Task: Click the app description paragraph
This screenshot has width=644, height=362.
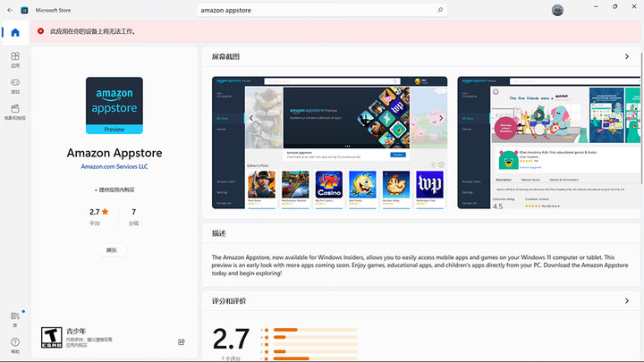Action: tap(419, 265)
